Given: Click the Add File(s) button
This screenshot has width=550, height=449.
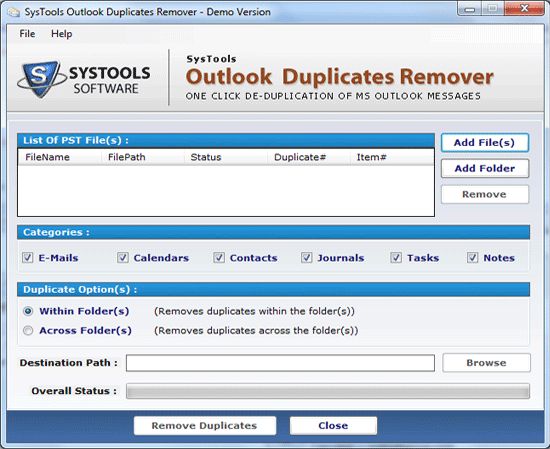Looking at the screenshot, I should tap(484, 142).
